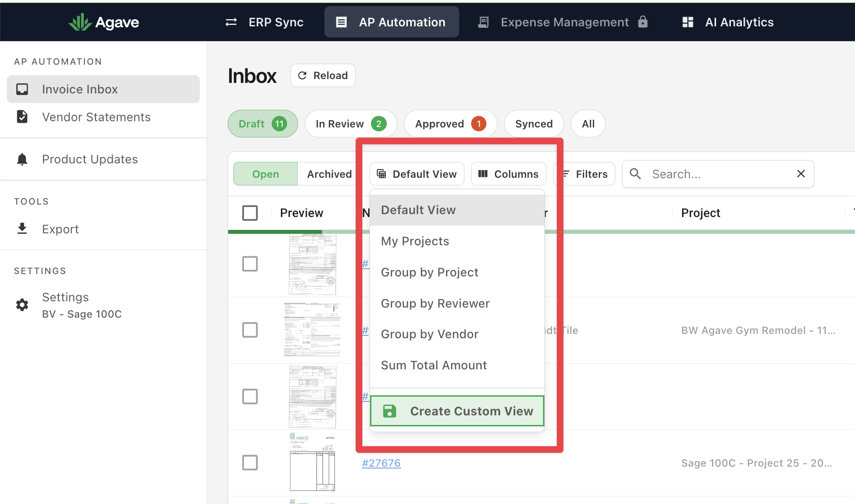The image size is (855, 504).
Task: Select the Draft status filter
Action: [263, 124]
